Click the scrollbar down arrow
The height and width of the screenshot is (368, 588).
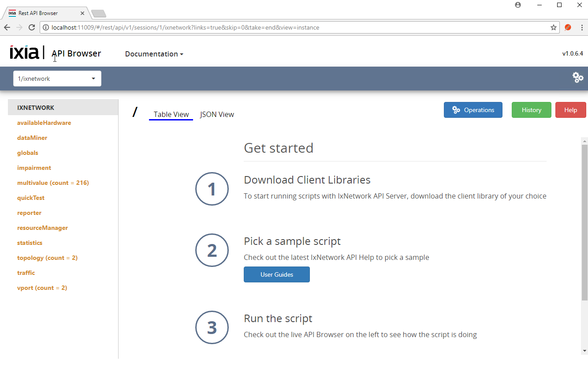coord(584,351)
